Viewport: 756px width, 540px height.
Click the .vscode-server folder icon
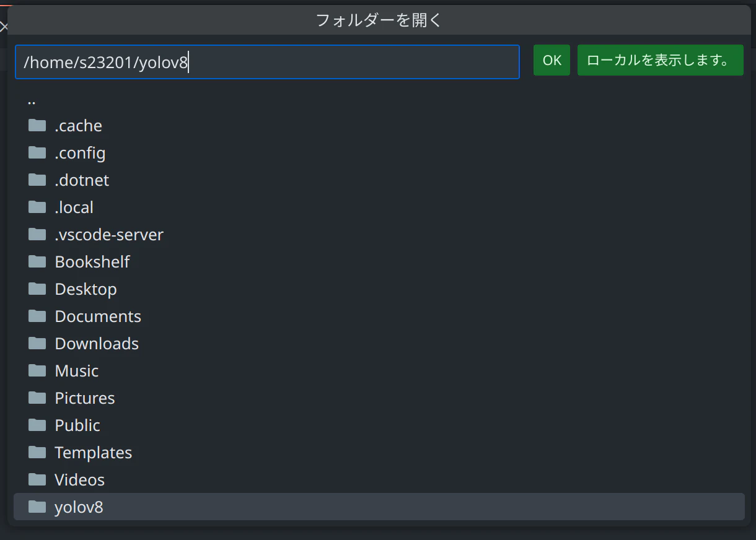coord(37,234)
